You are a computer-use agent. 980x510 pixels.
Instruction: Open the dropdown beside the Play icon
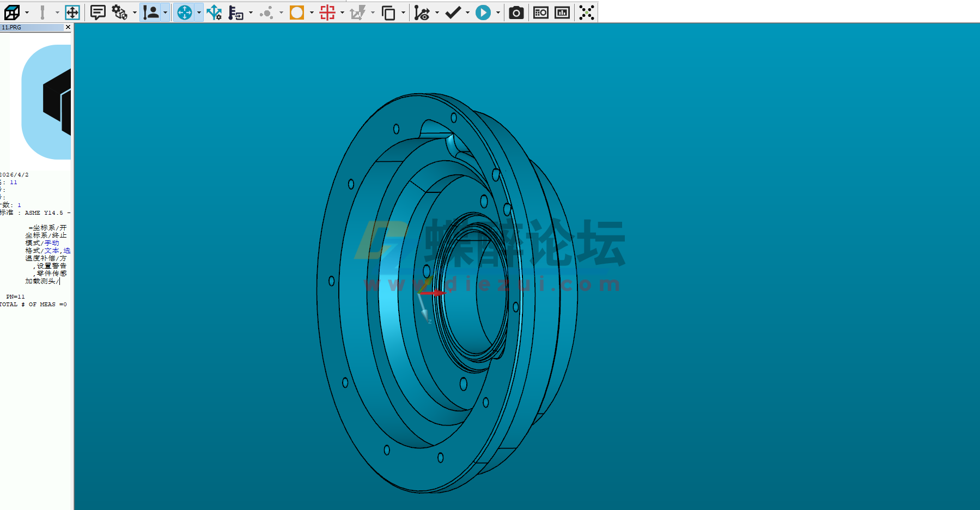pos(497,12)
